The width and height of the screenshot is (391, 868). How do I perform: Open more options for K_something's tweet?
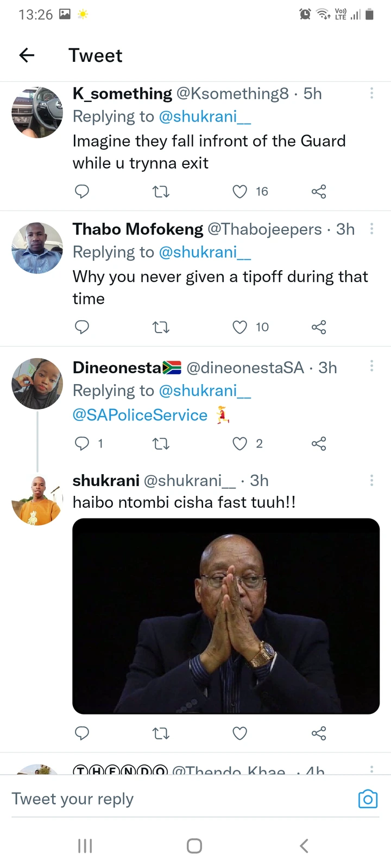371,93
